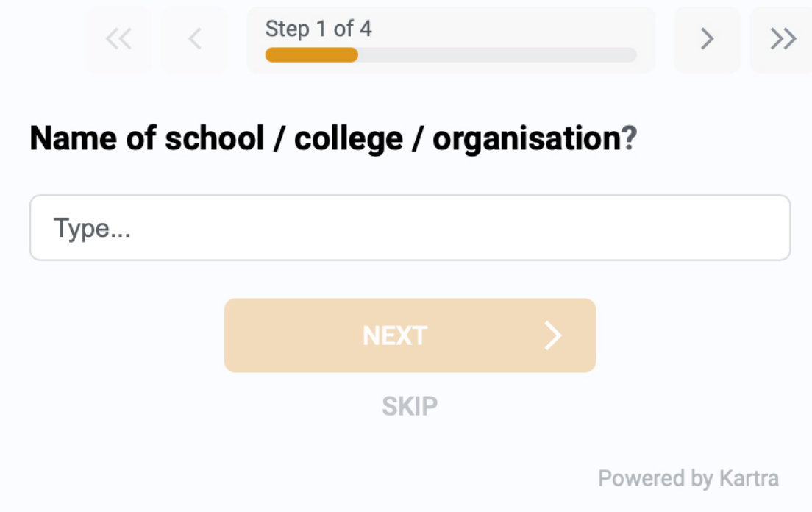Open the Powered by Kartra link

point(688,479)
